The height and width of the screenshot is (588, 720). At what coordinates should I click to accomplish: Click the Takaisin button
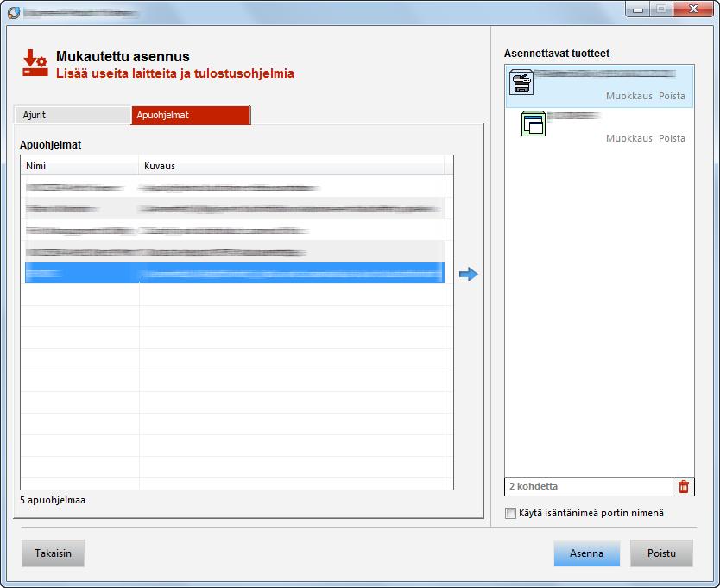coord(53,553)
